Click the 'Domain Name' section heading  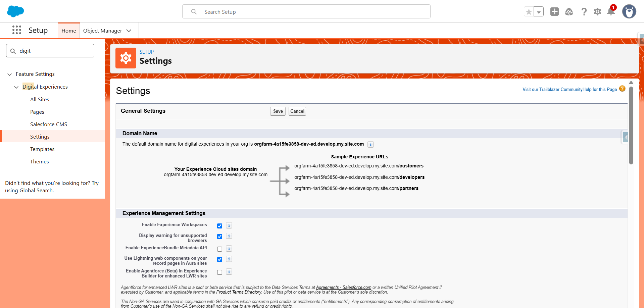tap(140, 133)
